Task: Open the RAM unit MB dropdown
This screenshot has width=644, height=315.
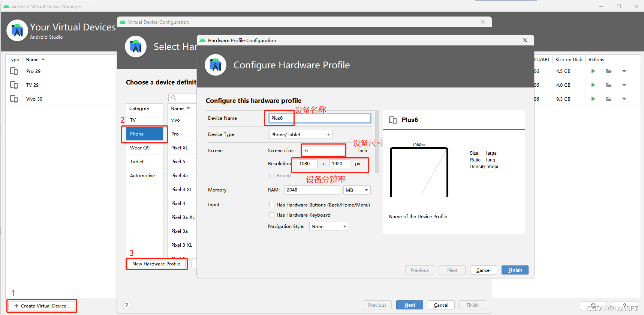Action: click(x=357, y=190)
